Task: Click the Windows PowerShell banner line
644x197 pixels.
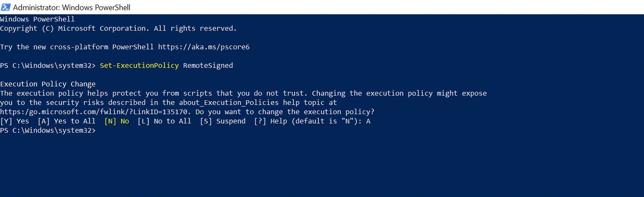Action: click(37, 19)
